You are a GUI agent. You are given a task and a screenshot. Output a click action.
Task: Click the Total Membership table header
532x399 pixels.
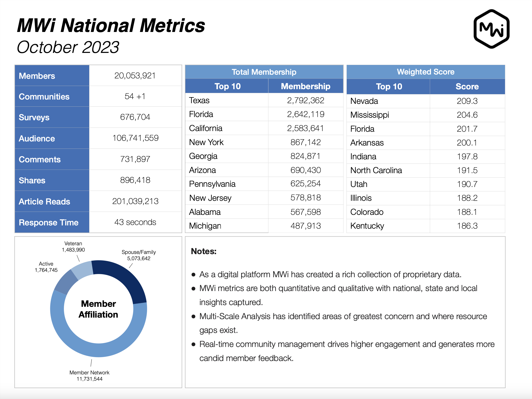[264, 72]
